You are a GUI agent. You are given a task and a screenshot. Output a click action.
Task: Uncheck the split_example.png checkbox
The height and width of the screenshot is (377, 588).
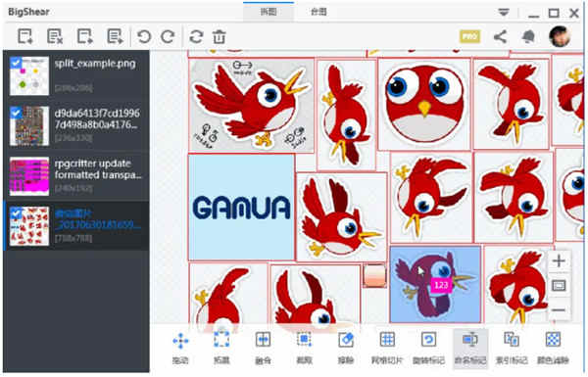16,63
